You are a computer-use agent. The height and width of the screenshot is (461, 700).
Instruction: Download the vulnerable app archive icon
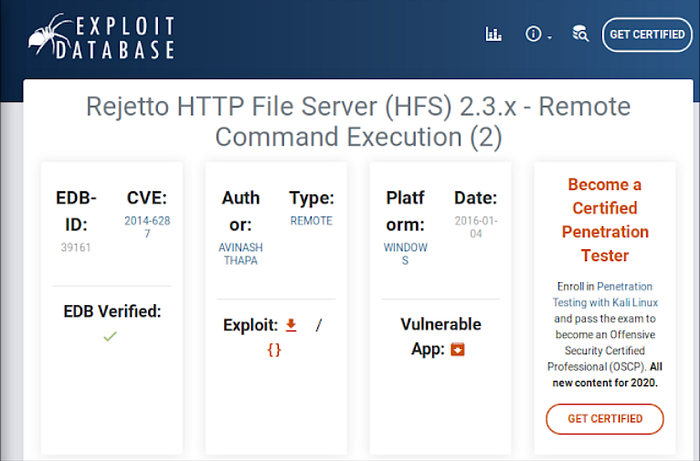click(458, 349)
